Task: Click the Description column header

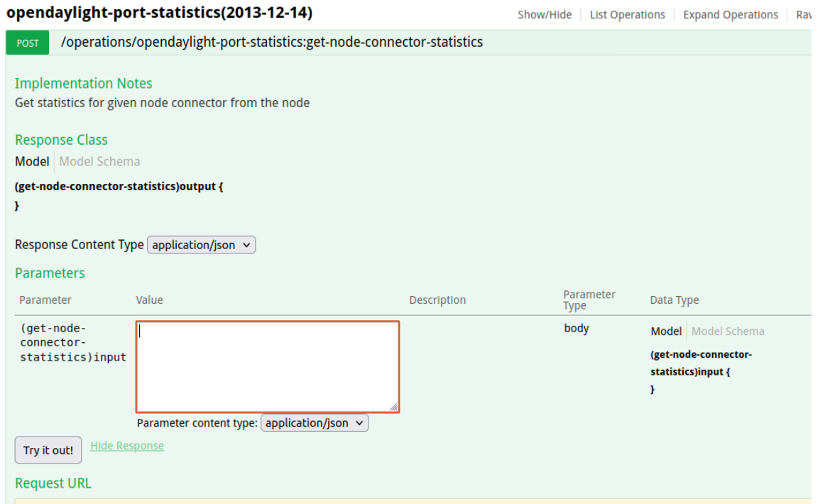Action: point(437,300)
